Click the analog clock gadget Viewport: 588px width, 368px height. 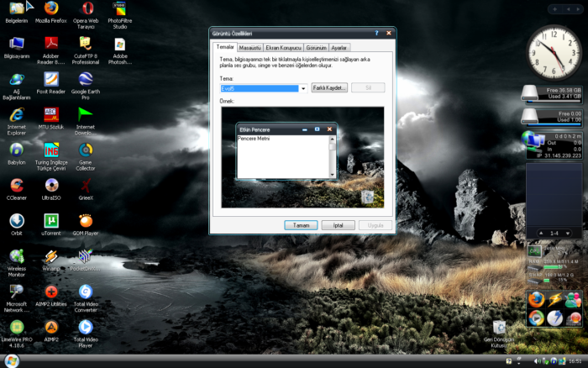click(554, 52)
